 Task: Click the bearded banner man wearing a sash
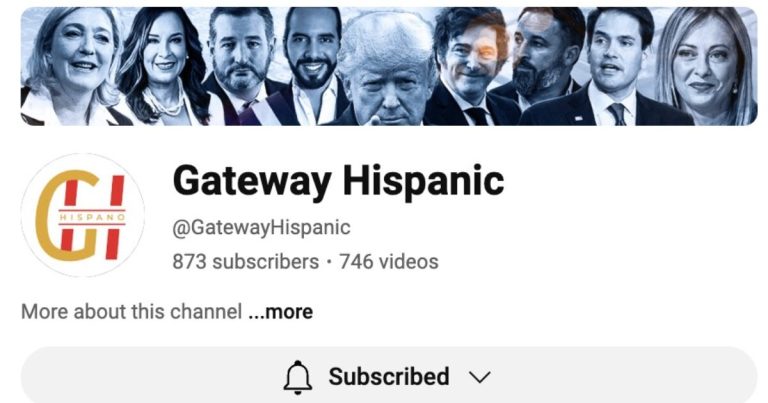coord(241,66)
